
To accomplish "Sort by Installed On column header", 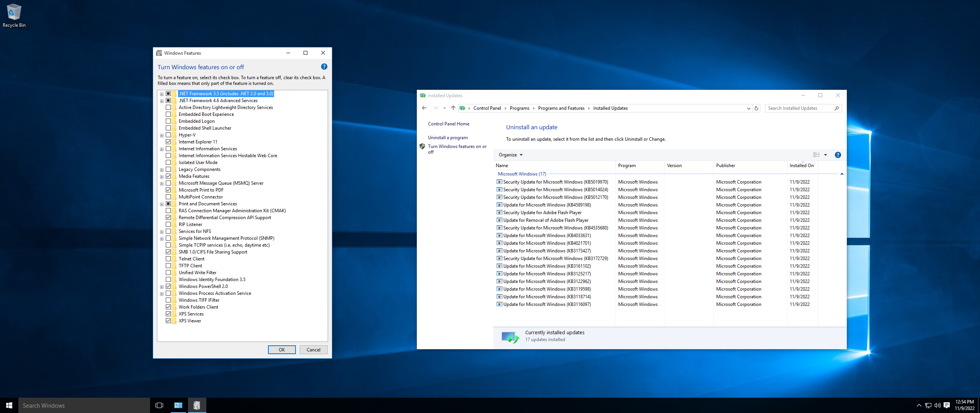I will coord(802,166).
